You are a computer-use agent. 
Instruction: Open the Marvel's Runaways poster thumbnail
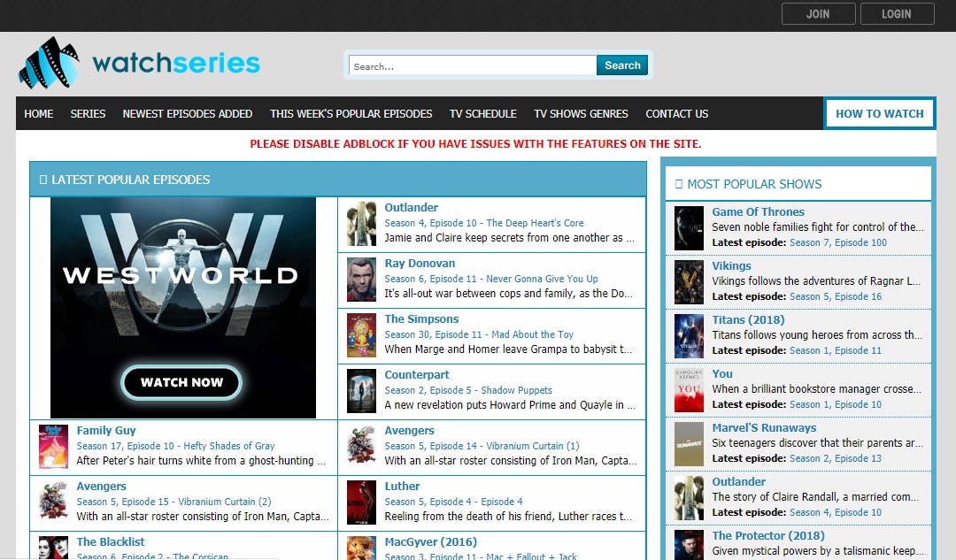(689, 444)
